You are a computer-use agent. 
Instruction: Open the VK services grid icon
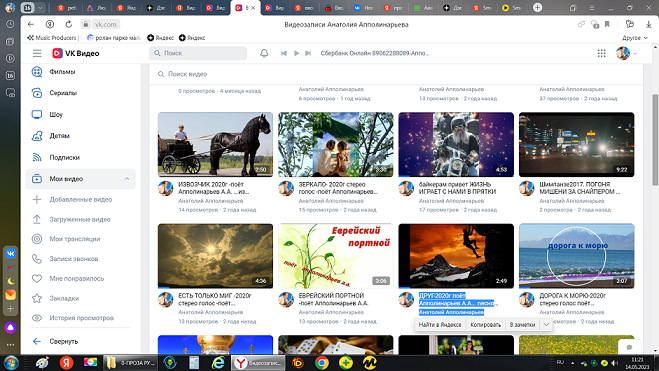[601, 53]
